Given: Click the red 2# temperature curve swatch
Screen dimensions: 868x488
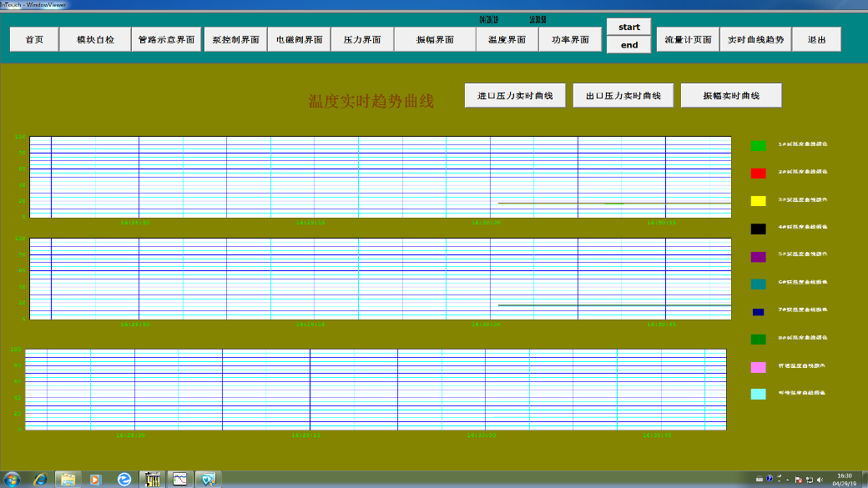Looking at the screenshot, I should (x=758, y=174).
